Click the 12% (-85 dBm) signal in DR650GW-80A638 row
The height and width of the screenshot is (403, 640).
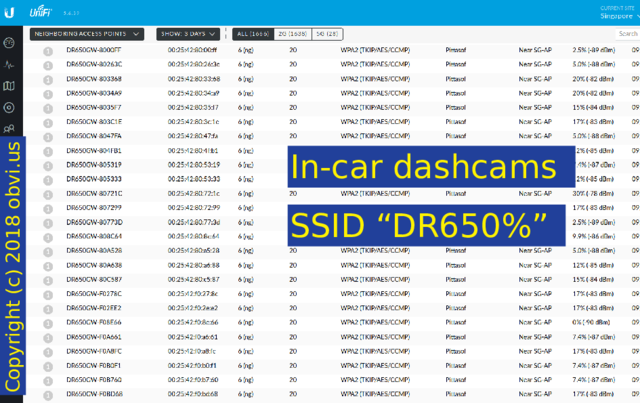[593, 265]
